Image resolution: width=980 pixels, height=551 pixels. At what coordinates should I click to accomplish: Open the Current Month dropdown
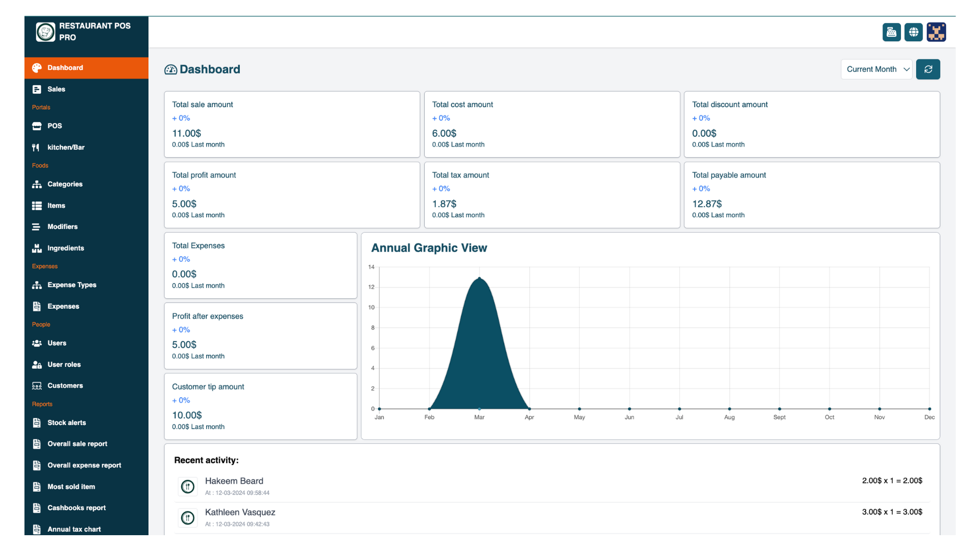click(x=876, y=69)
